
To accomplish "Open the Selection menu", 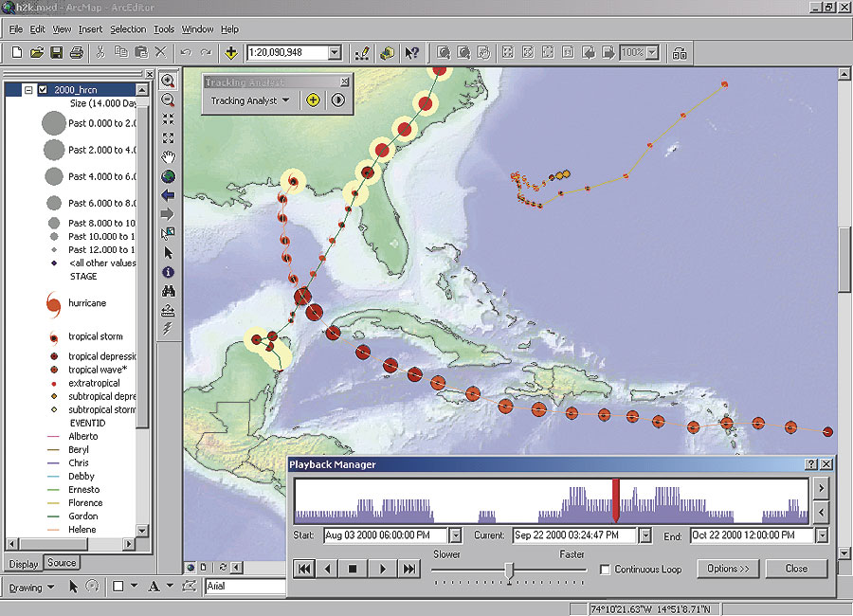I will tap(128, 29).
